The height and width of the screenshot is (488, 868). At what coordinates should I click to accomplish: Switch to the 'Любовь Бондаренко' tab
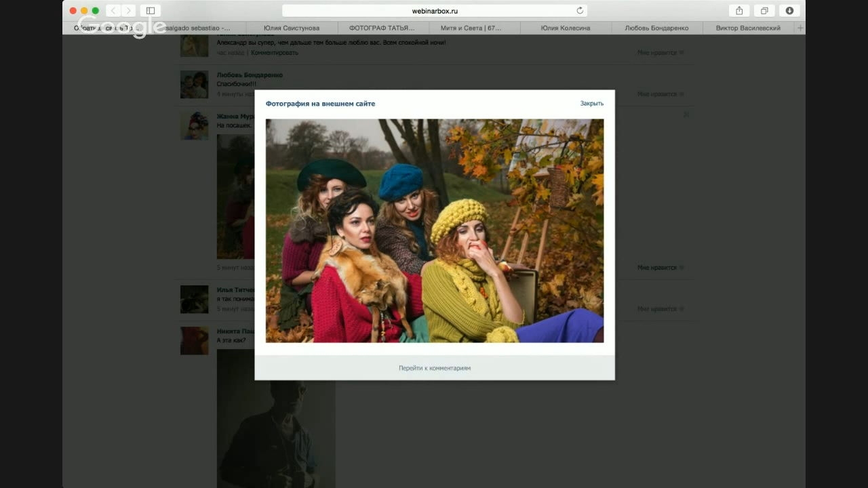coord(656,28)
